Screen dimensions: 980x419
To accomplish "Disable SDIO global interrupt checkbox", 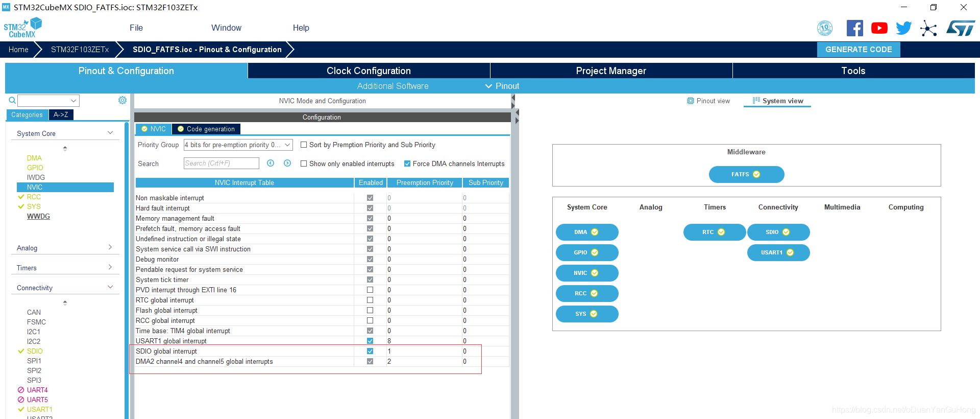I will pos(370,351).
